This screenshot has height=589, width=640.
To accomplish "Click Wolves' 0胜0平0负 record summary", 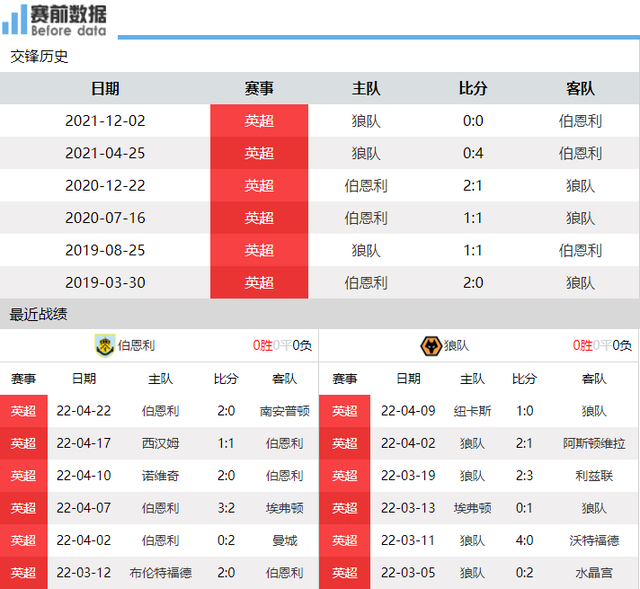I will tap(602, 346).
